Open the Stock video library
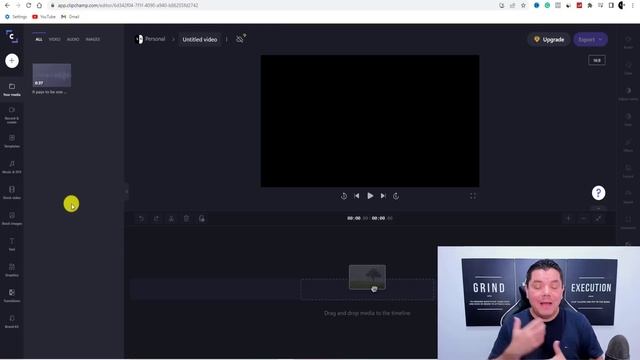 pos(12,193)
